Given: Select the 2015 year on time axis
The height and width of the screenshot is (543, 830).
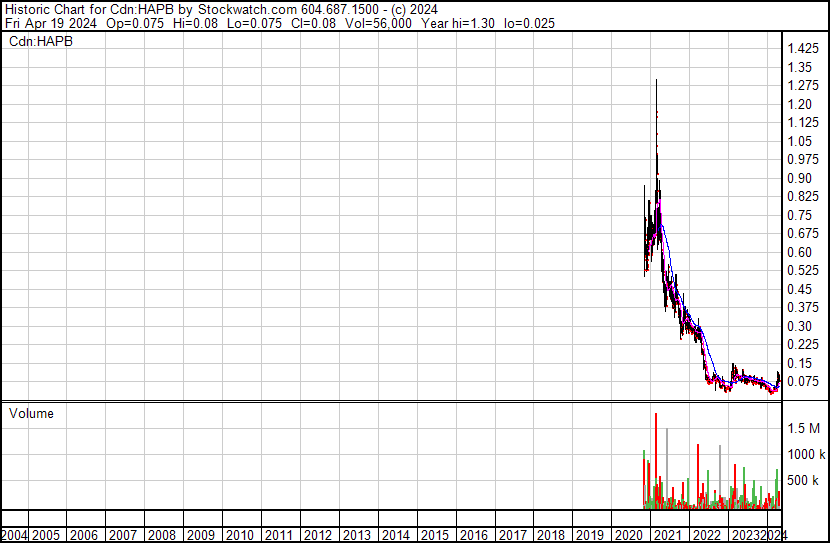Looking at the screenshot, I should click(x=434, y=535).
